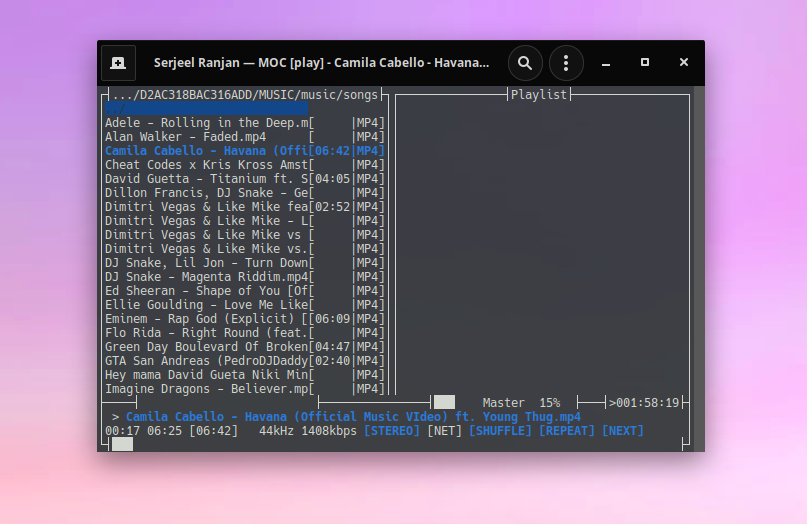Click the MP4 format tag of Alan Walker
807x524 pixels.
[x=367, y=136]
